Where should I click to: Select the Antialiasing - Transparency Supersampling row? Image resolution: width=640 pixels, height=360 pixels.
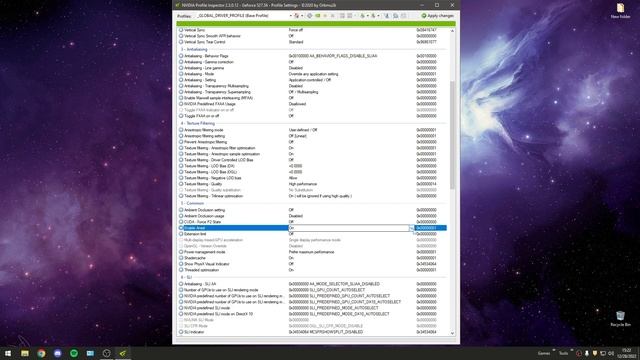pyautogui.click(x=312, y=92)
